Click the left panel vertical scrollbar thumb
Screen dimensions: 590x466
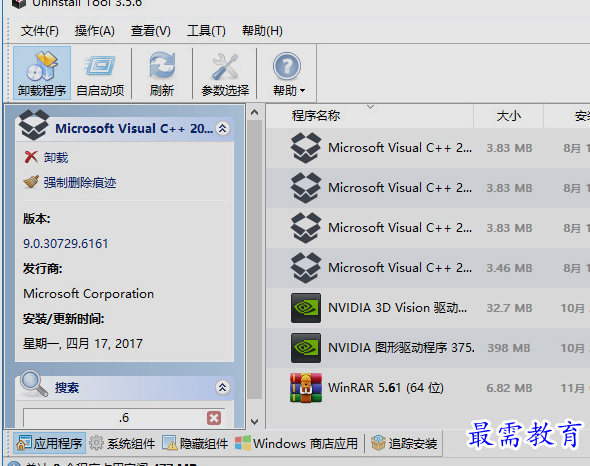[254, 260]
